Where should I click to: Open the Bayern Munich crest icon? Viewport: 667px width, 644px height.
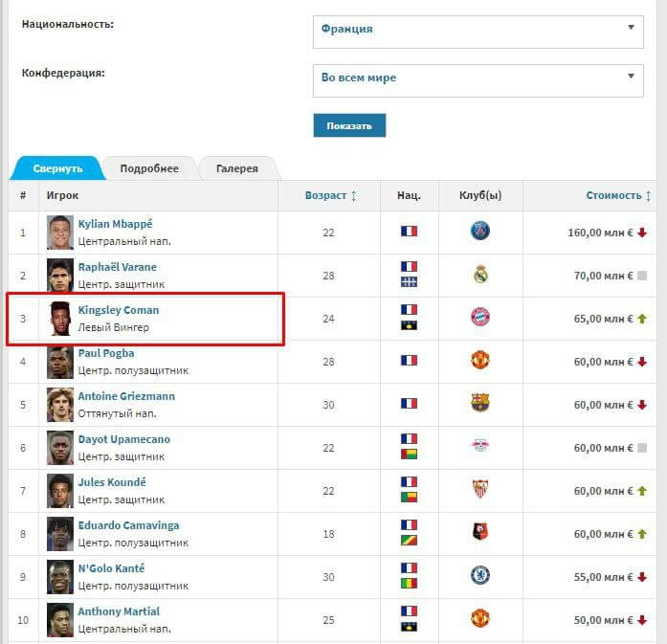click(480, 318)
